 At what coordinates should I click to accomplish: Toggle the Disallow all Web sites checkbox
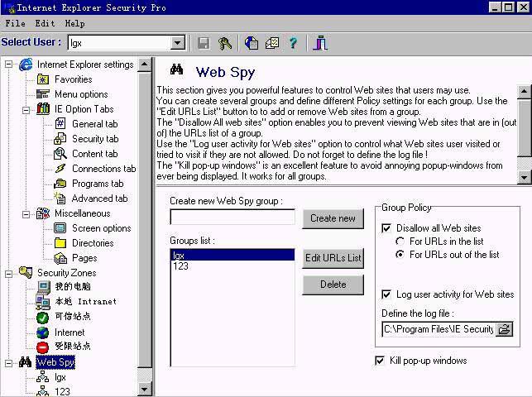387,228
